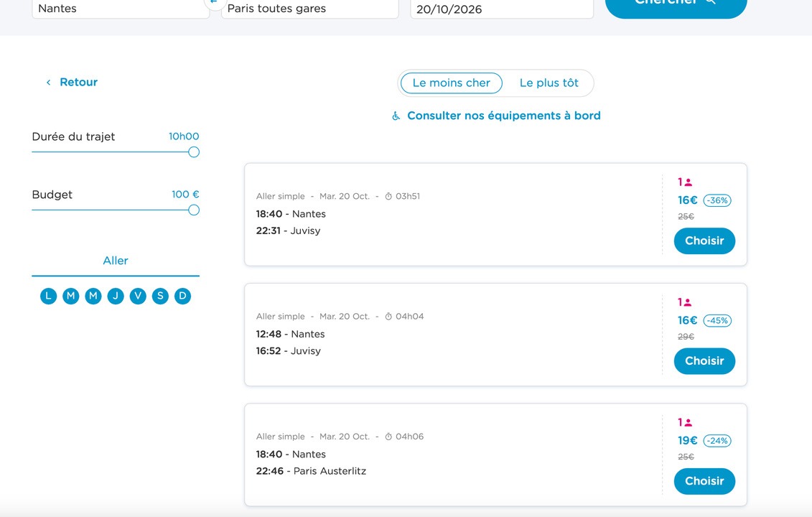Viewport: 812px width, 517px height.
Task: Click the stopwatch icon next to 04h04
Action: pos(388,317)
